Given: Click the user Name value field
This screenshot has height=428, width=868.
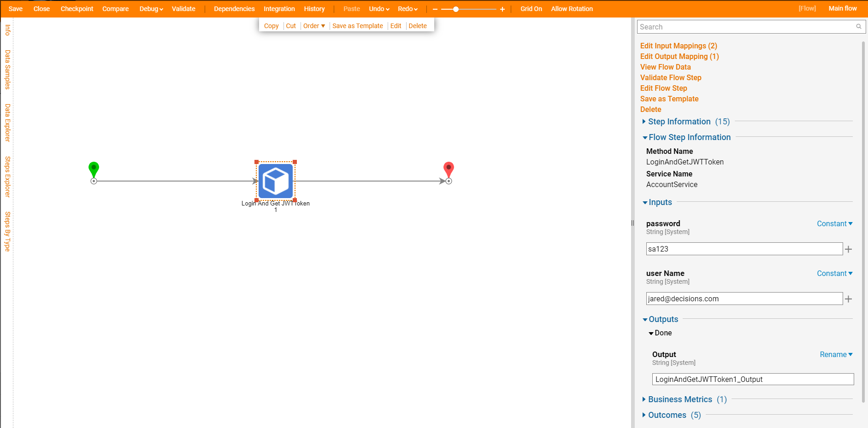Looking at the screenshot, I should 744,299.
